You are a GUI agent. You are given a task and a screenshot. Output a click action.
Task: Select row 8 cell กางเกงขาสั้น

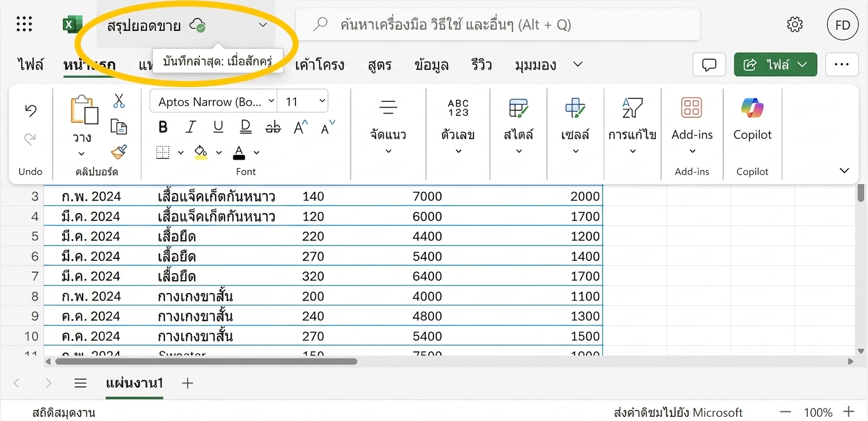195,296
